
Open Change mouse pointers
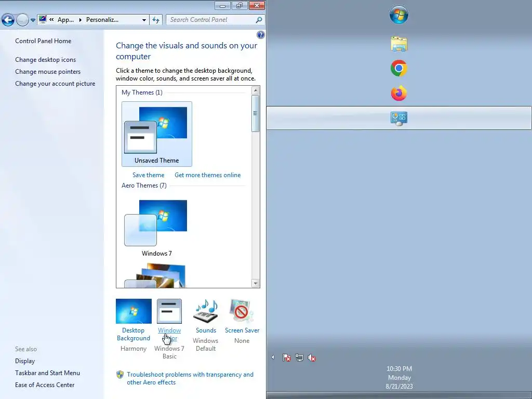click(48, 72)
